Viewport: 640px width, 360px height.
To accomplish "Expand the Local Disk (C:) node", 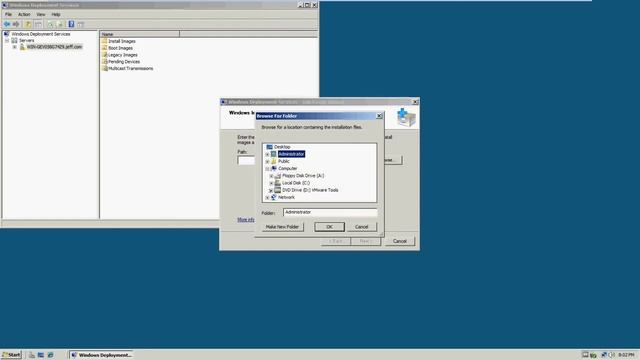I will (271, 183).
